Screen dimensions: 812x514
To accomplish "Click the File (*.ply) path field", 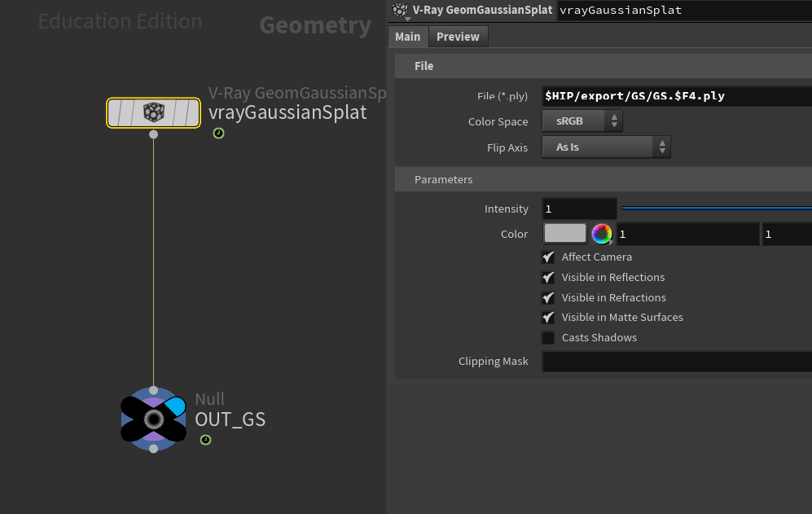I will point(676,96).
